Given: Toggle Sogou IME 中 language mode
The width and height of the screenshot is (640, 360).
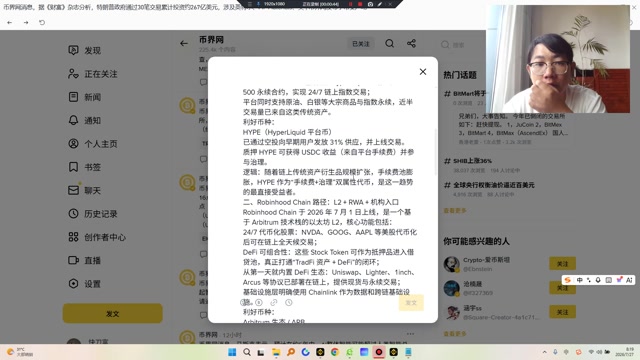Looking at the screenshot, I should [x=580, y=280].
